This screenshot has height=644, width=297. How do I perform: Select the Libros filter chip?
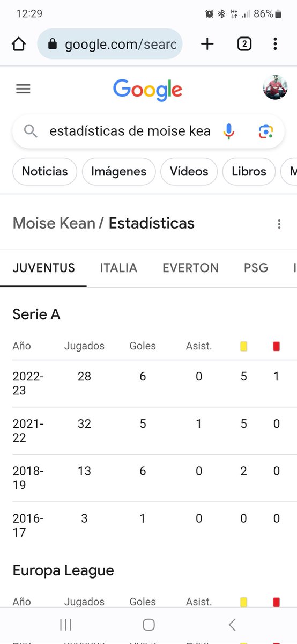tap(249, 172)
